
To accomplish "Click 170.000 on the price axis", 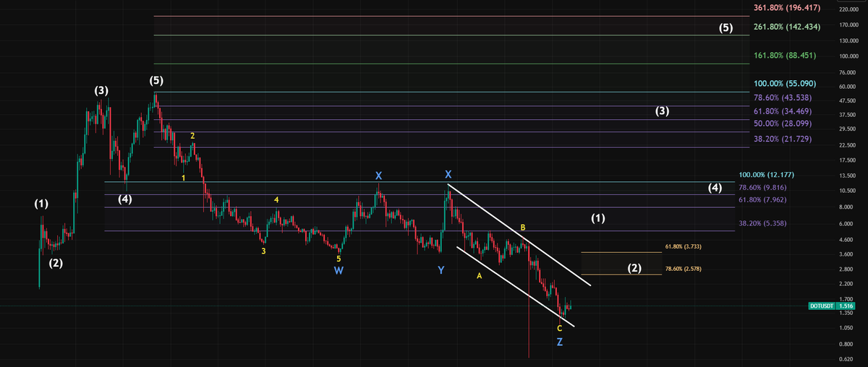I will click(848, 25).
